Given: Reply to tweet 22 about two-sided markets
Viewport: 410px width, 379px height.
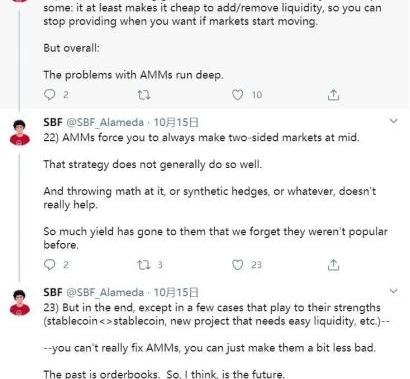Looking at the screenshot, I should (50, 265).
